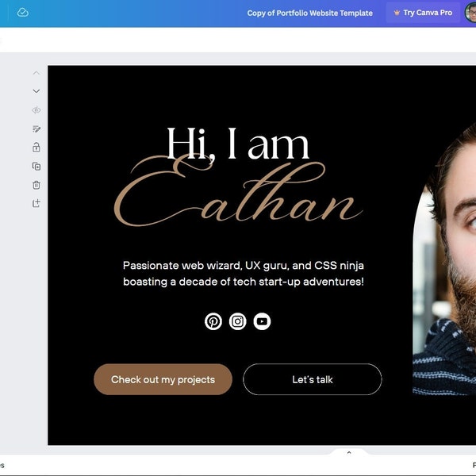Screen dimensions: 476x476
Task: Open the document title 'Copy of Portfolio Website Template'
Action: click(309, 13)
